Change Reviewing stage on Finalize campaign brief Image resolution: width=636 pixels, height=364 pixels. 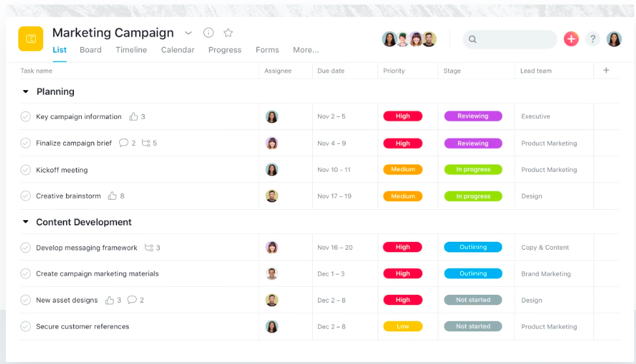(473, 143)
